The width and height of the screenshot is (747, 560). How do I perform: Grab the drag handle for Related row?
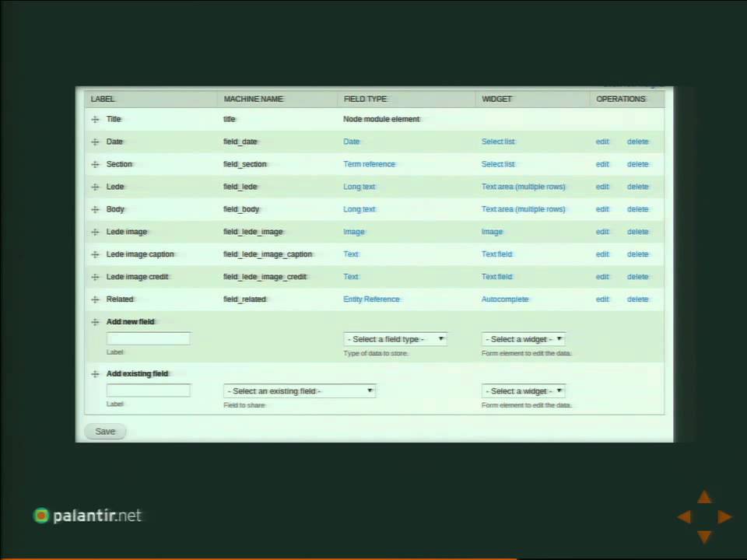[x=95, y=299]
